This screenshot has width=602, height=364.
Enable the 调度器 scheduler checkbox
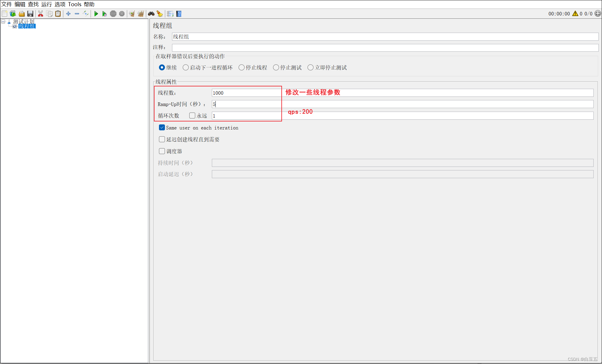coord(162,151)
